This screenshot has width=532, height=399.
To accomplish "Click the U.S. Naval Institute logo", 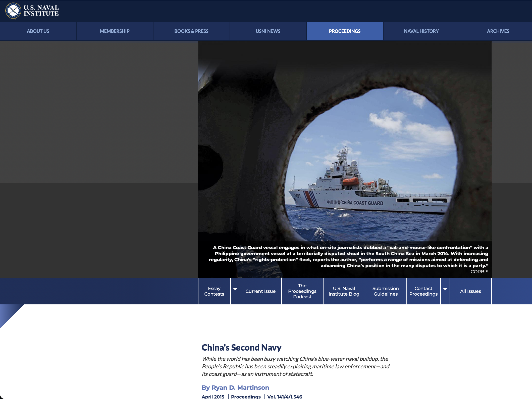I will tap(32, 11).
